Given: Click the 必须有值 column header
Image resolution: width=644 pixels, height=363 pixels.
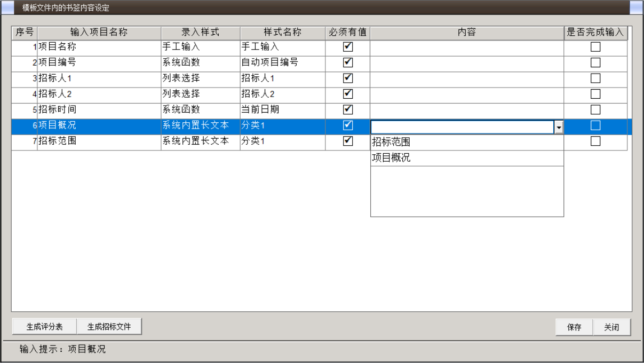Looking at the screenshot, I should click(348, 33).
